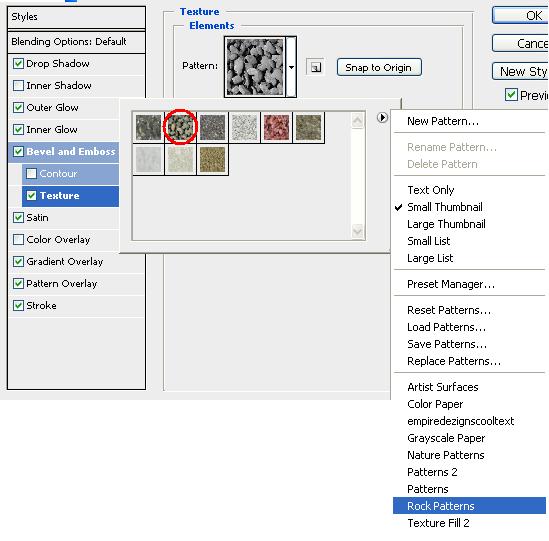Choose New Pattern... from the menu
This screenshot has width=549, height=541.
tap(443, 121)
